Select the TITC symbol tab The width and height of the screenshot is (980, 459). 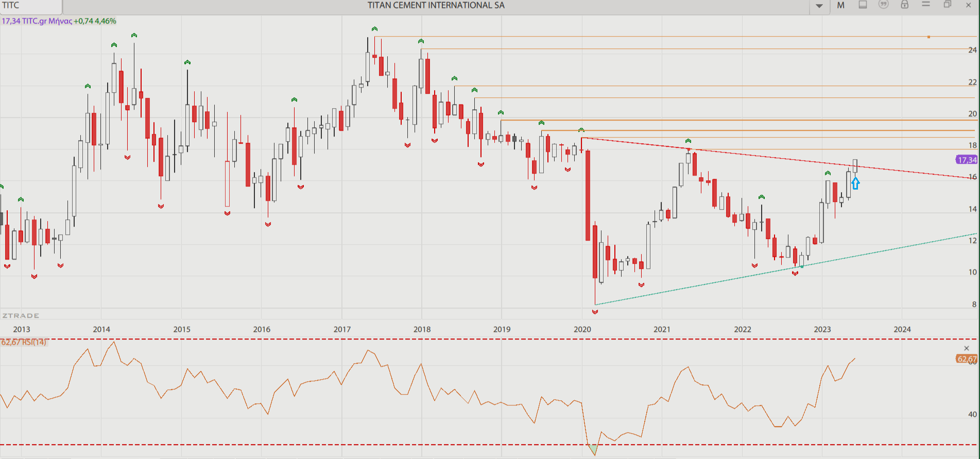31,6
